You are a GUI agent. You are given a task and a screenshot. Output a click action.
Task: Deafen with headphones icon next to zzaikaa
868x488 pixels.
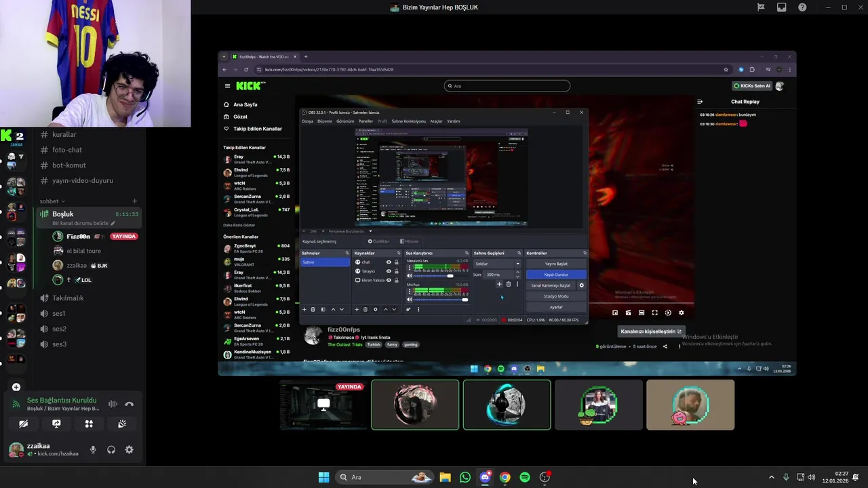click(111, 449)
